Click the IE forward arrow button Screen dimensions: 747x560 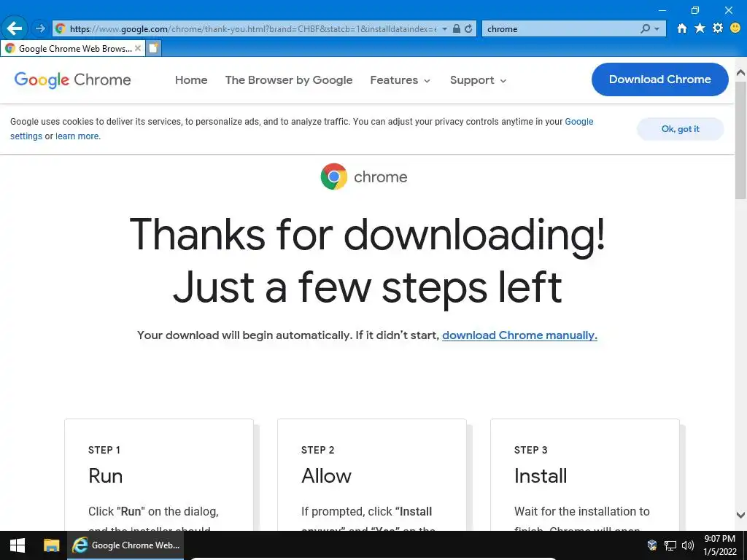coord(40,28)
